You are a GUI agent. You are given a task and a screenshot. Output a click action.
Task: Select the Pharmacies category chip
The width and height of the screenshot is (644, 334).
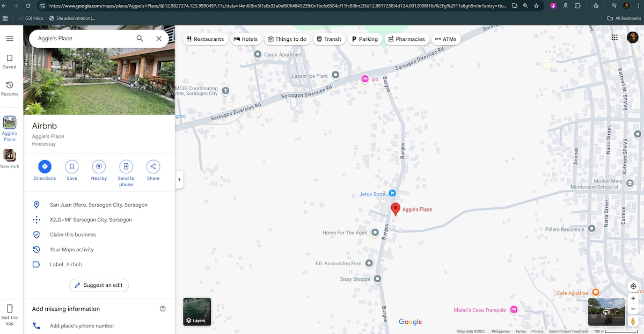406,39
